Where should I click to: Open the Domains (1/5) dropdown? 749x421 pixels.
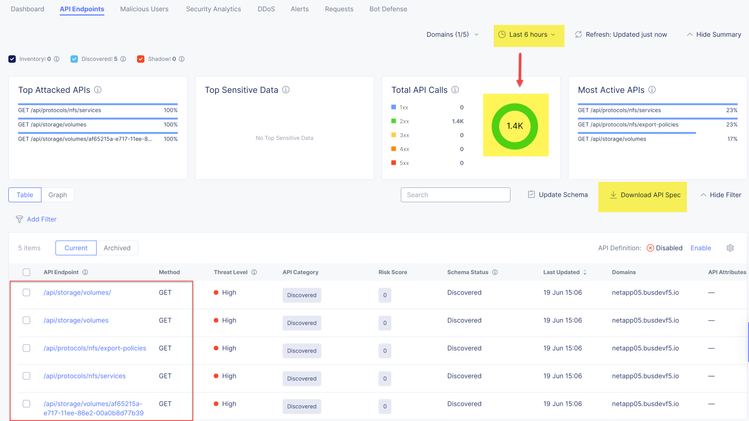point(452,35)
